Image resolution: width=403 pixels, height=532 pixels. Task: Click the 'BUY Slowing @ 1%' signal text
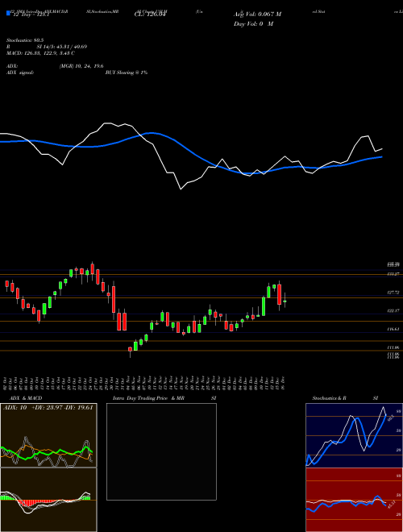(127, 73)
